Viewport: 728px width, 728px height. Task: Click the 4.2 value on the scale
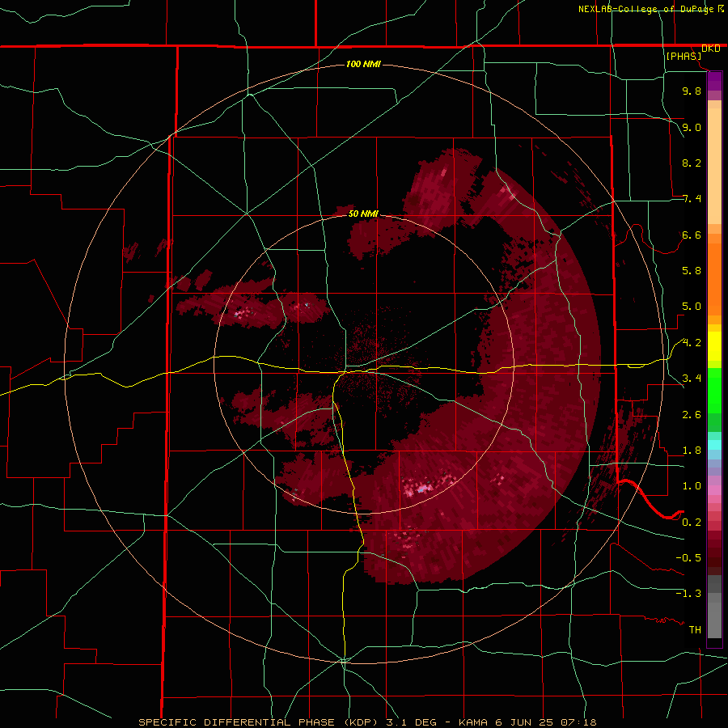coord(692,343)
